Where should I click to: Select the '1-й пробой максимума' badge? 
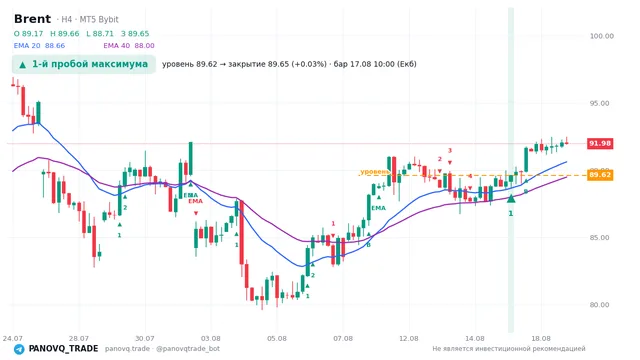pos(84,64)
